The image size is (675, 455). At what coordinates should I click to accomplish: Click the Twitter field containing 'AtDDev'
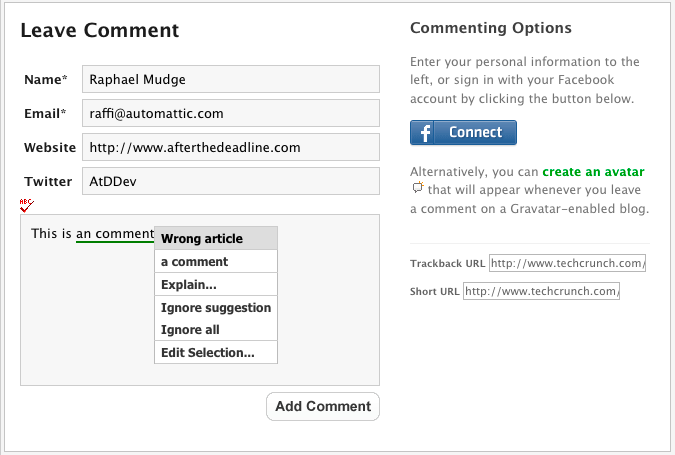[230, 181]
